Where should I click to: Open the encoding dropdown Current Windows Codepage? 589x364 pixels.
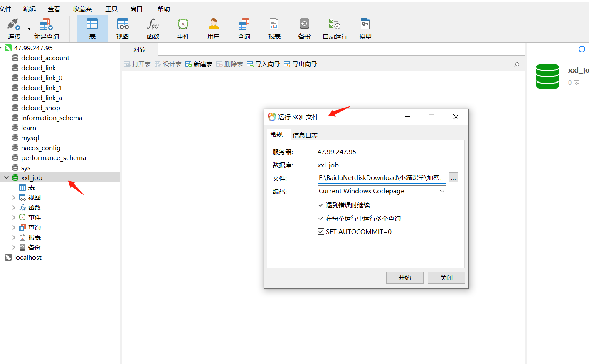pos(382,191)
